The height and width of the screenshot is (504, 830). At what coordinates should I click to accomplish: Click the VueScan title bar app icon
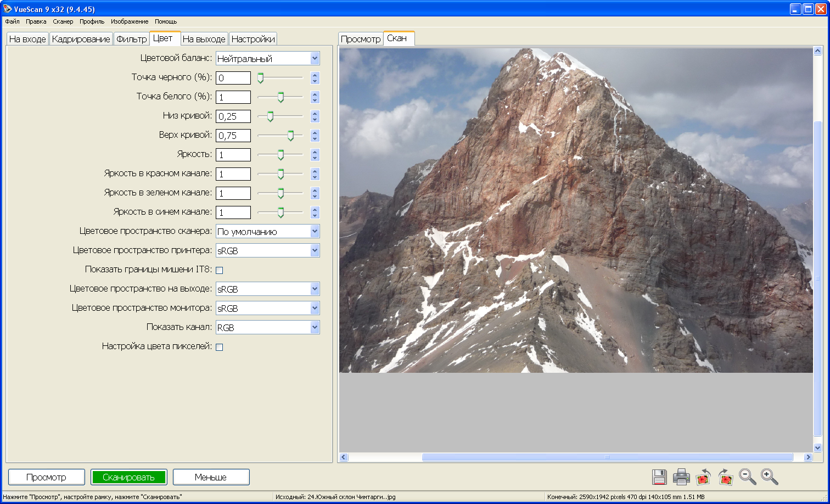(x=7, y=9)
